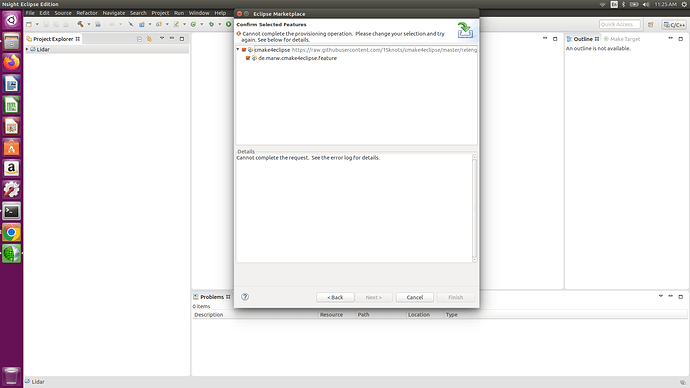Select the Outline tab
690x388 pixels.
(583, 39)
